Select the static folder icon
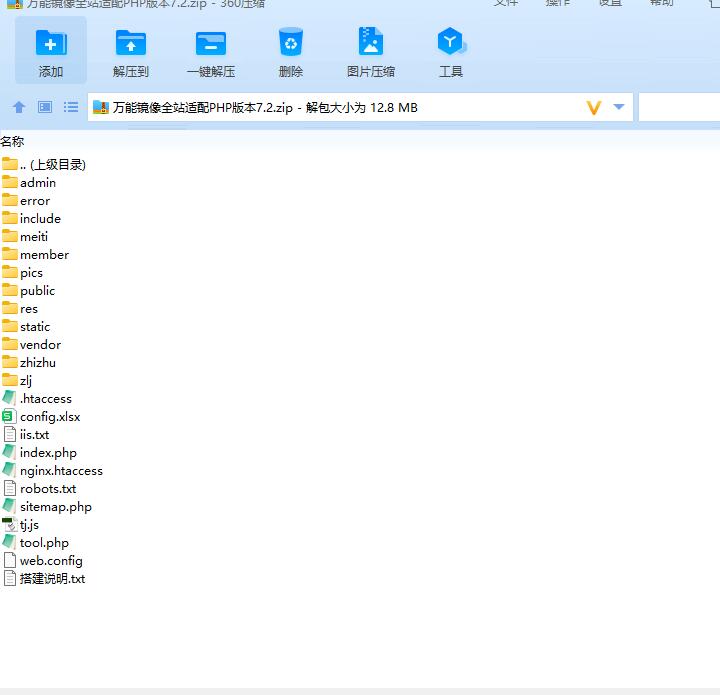 pos(10,326)
